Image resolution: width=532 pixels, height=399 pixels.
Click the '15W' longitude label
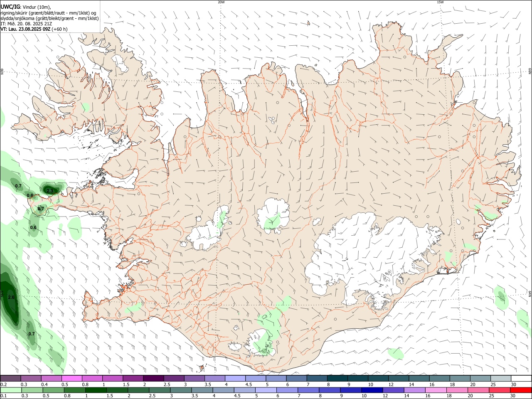tap(440, 2)
